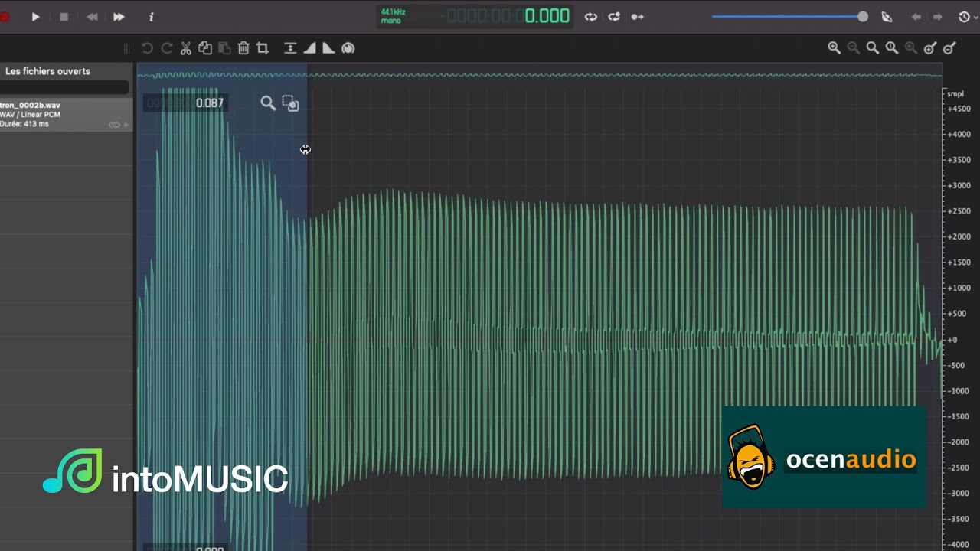Stop playback with the square Stop button
Viewport: 980px width, 551px height.
point(64,17)
